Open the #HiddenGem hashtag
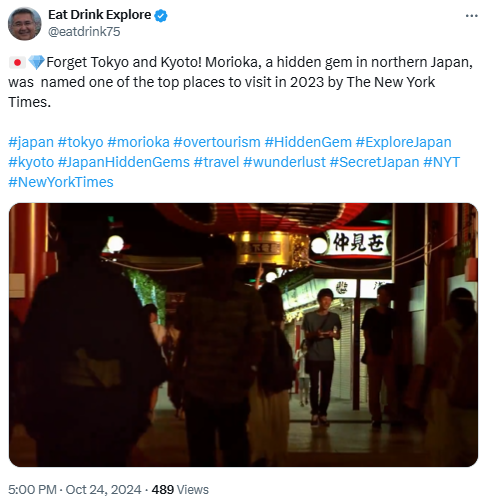The width and height of the screenshot is (486, 504). pyautogui.click(x=308, y=142)
